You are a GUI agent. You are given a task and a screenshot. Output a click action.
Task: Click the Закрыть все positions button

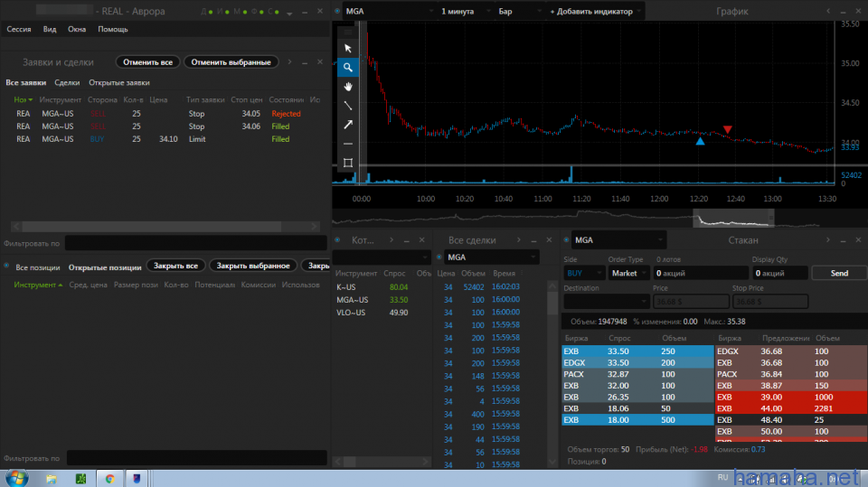(175, 266)
